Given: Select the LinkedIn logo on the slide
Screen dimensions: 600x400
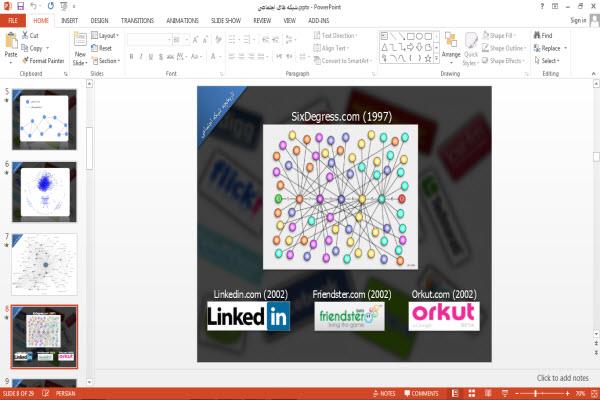Looking at the screenshot, I should [x=249, y=316].
